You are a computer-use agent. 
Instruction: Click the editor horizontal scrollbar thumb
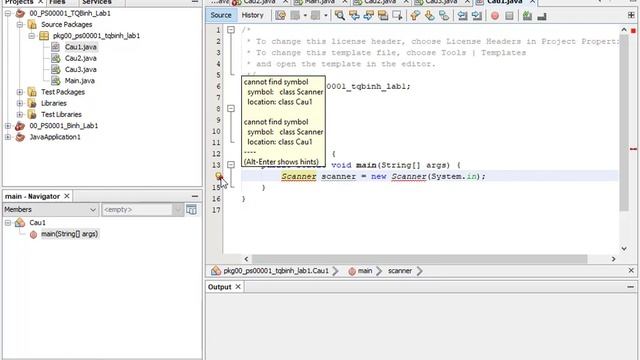click(419, 259)
